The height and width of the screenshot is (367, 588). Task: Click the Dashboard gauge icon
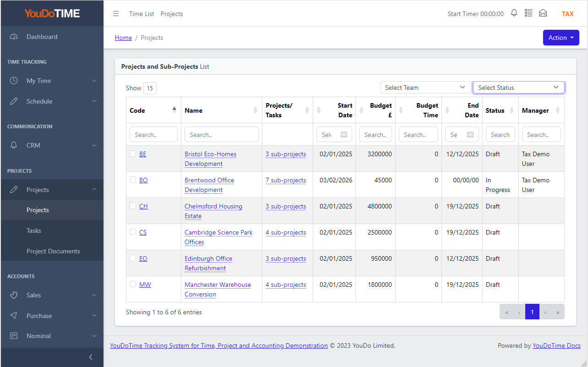[14, 37]
